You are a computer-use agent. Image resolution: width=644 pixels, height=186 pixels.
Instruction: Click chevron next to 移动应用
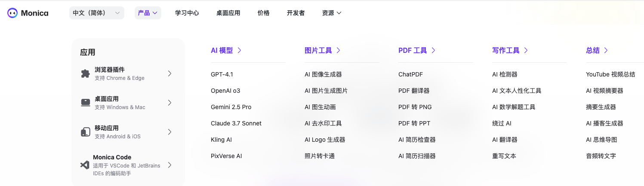point(169,132)
